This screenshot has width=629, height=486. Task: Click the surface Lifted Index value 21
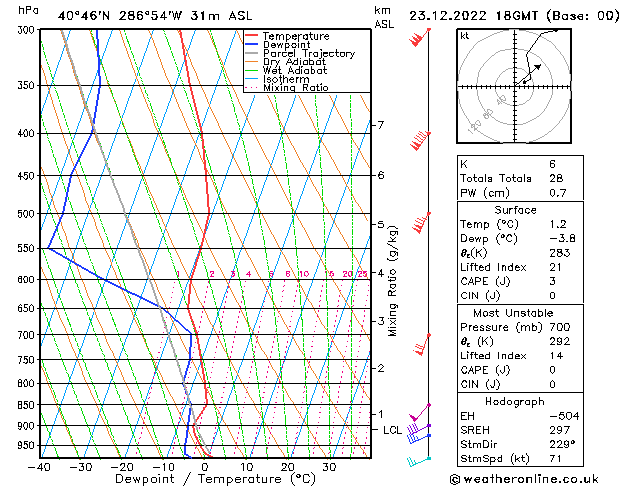tap(556, 267)
